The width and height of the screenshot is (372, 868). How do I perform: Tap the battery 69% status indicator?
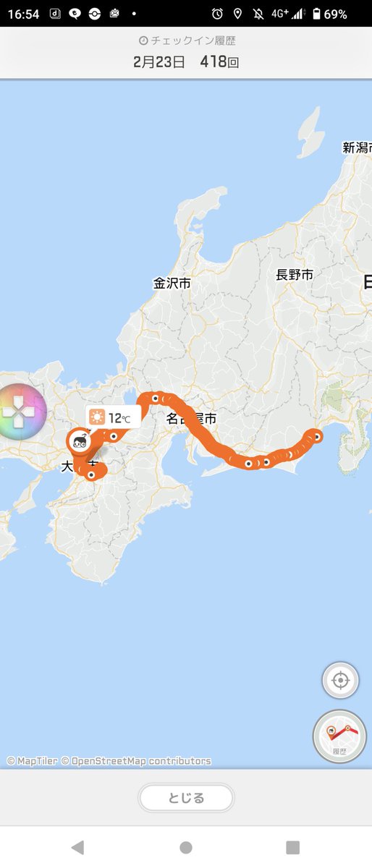[x=329, y=14]
